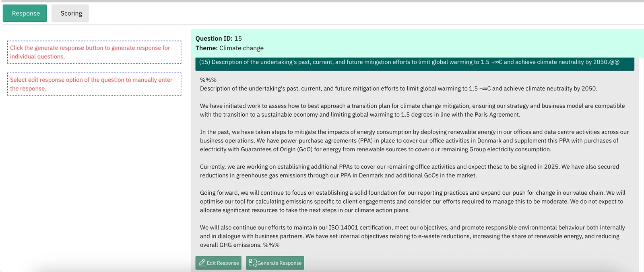Click the Edit Response button
This screenshot has width=644, height=272.
(x=219, y=263)
